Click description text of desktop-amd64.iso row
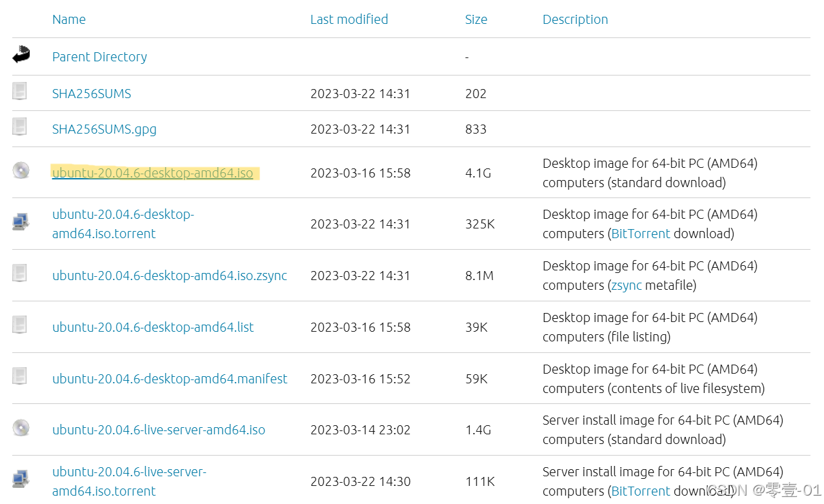This screenshot has height=504, width=824. click(650, 173)
